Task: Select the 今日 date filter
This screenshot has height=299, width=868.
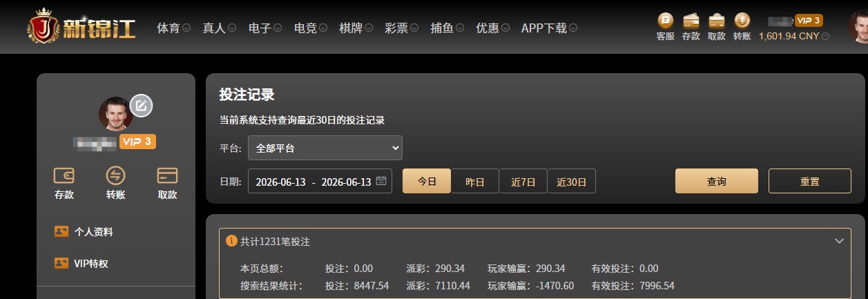Action: (427, 182)
